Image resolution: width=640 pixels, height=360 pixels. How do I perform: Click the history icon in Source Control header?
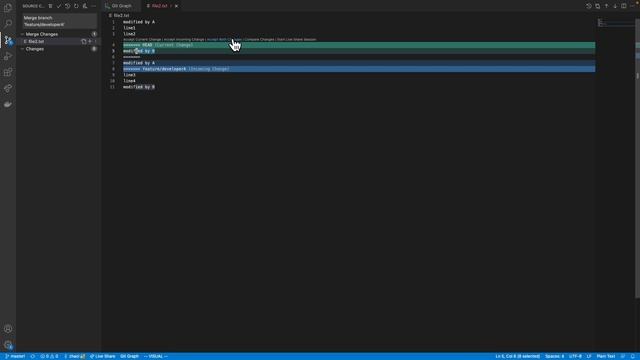(x=67, y=6)
